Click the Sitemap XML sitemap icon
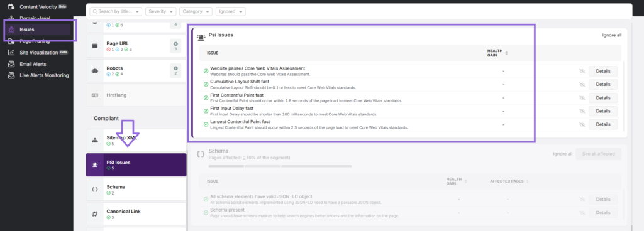This screenshot has height=231, width=644. point(95,141)
